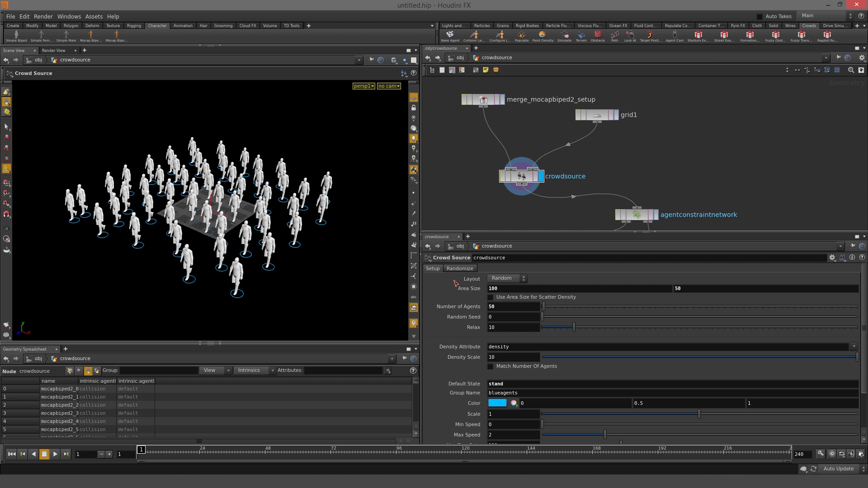Click the blue Color swatch

[497, 403]
